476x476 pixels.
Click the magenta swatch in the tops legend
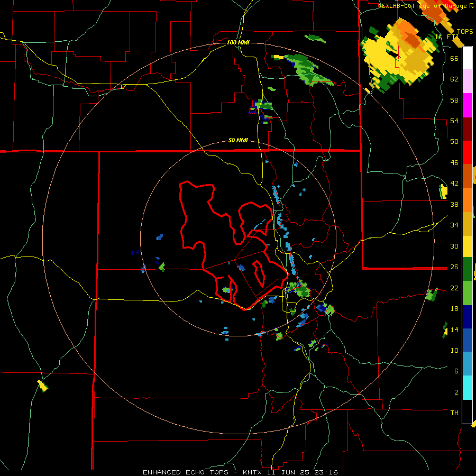467,105
